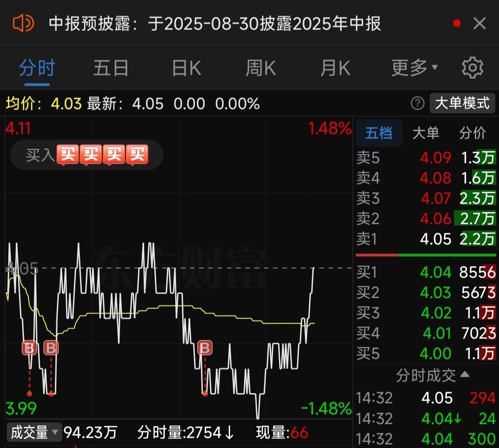Tap the red dot indicator in banner
The height and width of the screenshot is (448, 499).
pyautogui.click(x=457, y=23)
